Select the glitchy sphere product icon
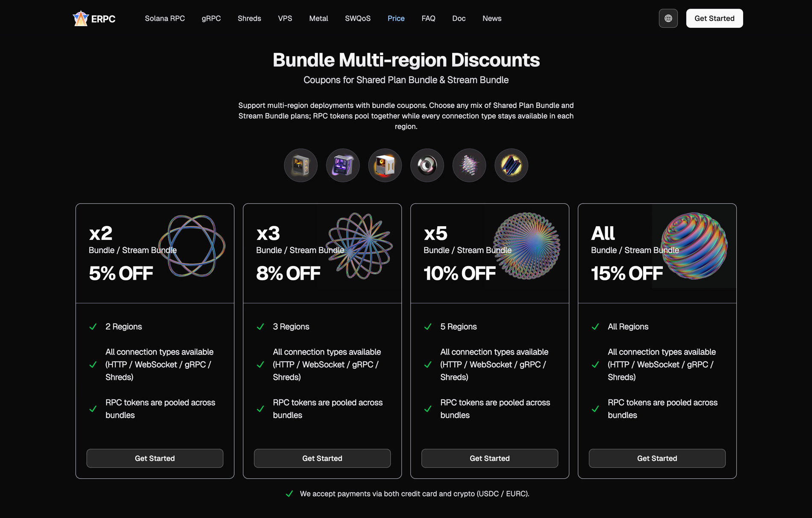Screen dimensions: 812x518 469,165
